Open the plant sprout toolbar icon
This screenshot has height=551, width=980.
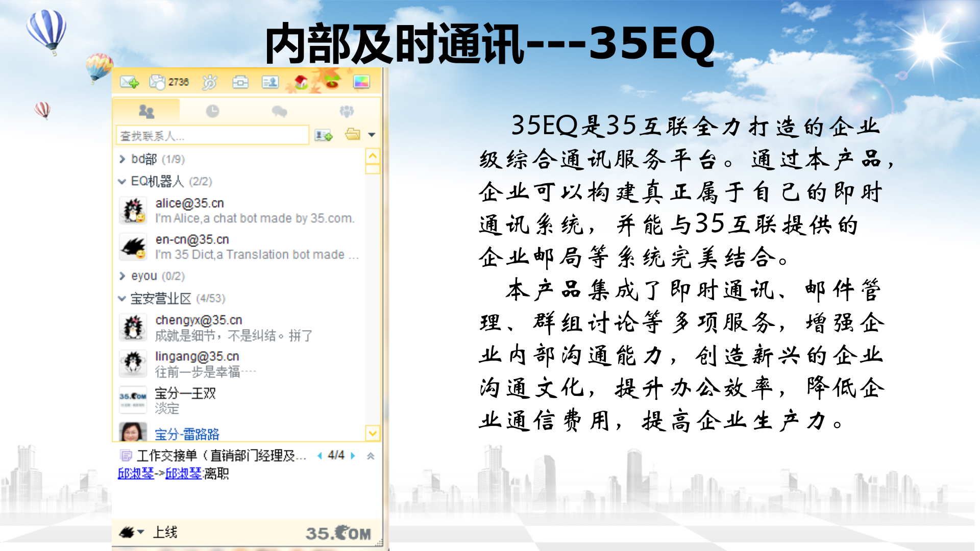click(x=332, y=82)
